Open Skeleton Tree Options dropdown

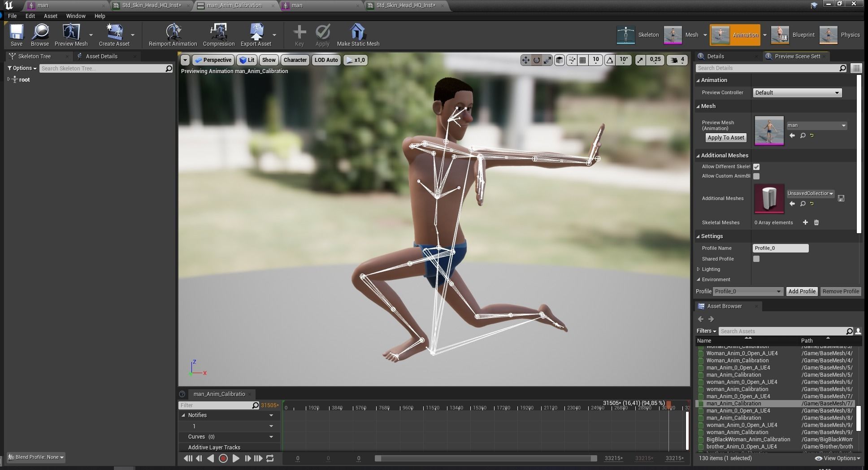tap(22, 68)
